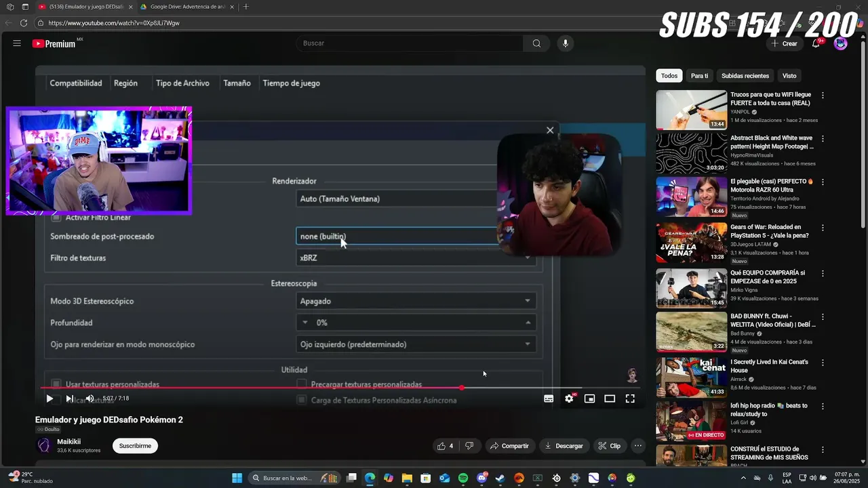Open Windows Start menu

(237, 478)
